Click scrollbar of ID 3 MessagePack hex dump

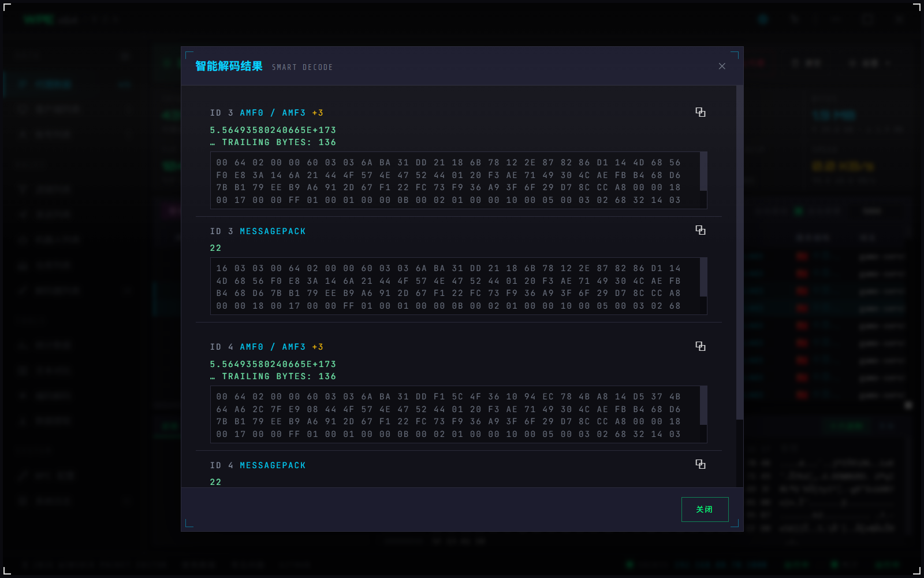[703, 277]
